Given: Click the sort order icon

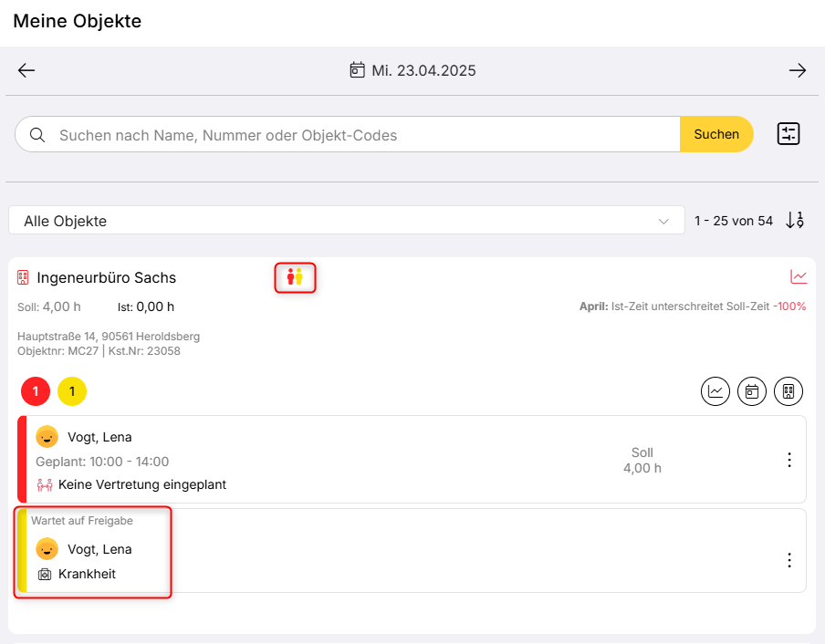Looking at the screenshot, I should [795, 220].
